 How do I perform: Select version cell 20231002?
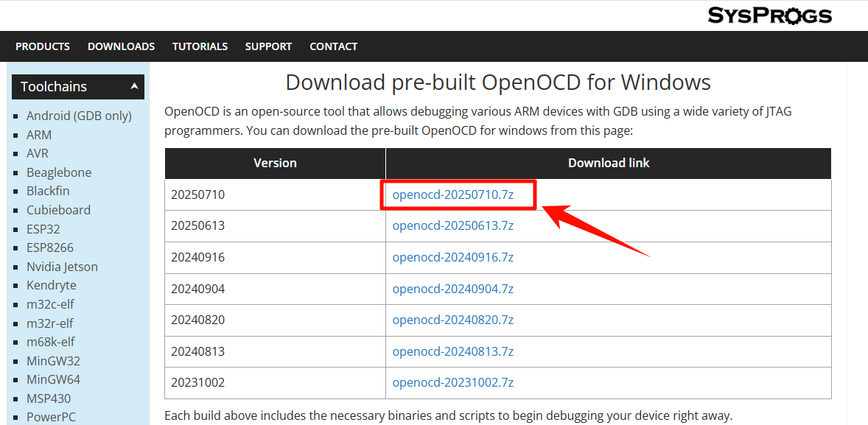pos(275,383)
